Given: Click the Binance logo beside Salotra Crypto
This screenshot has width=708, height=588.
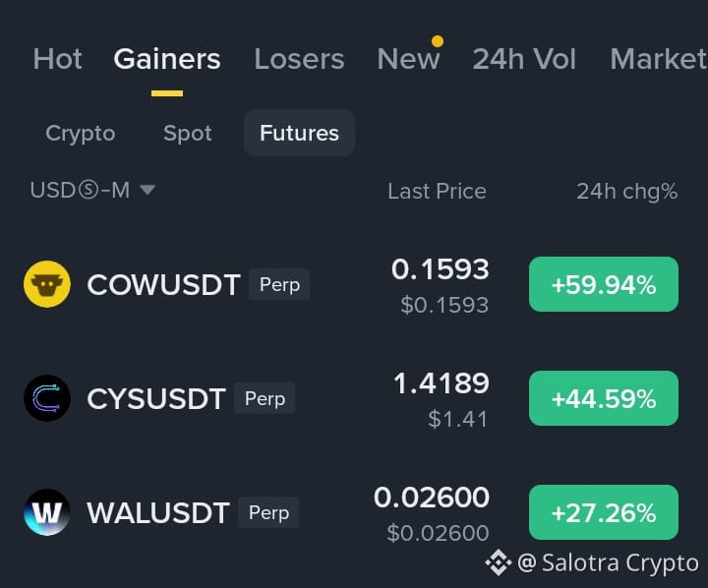Looking at the screenshot, I should click(499, 562).
